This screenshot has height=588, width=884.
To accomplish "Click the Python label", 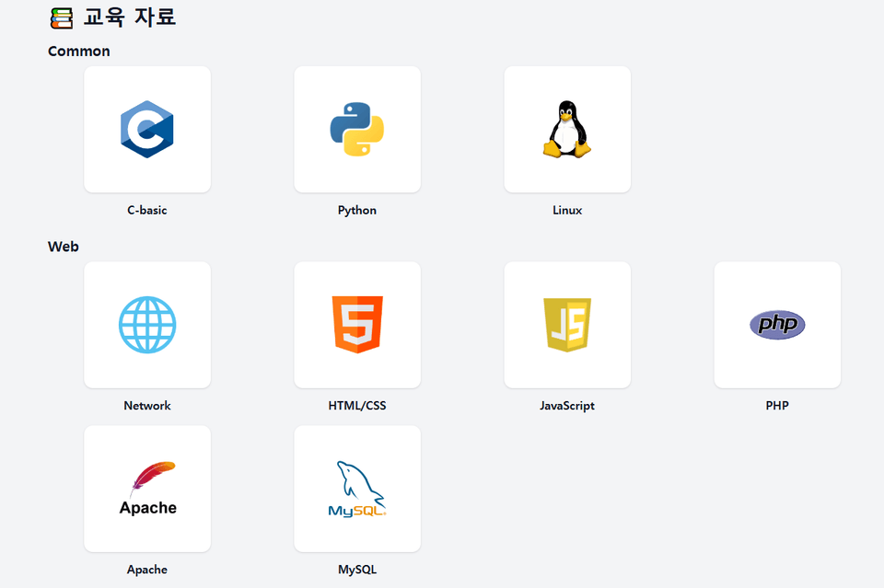I will tap(357, 211).
